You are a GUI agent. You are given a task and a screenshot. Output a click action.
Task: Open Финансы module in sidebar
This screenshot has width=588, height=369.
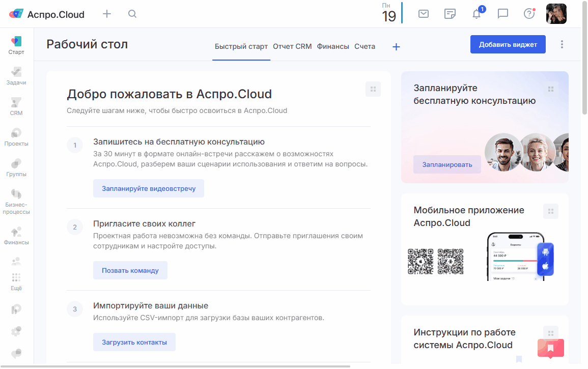tap(16, 235)
